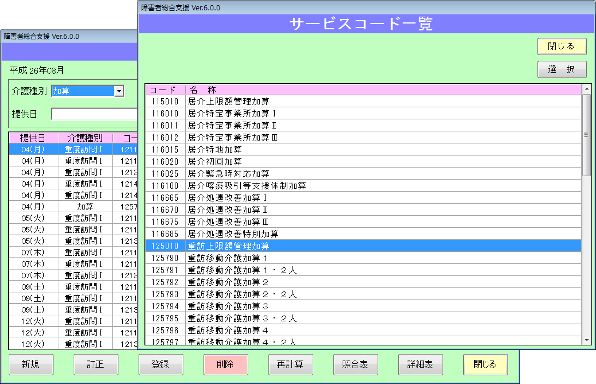Select row 125782 重訪移動介護加算2
596x384 pixels.
pos(363,282)
